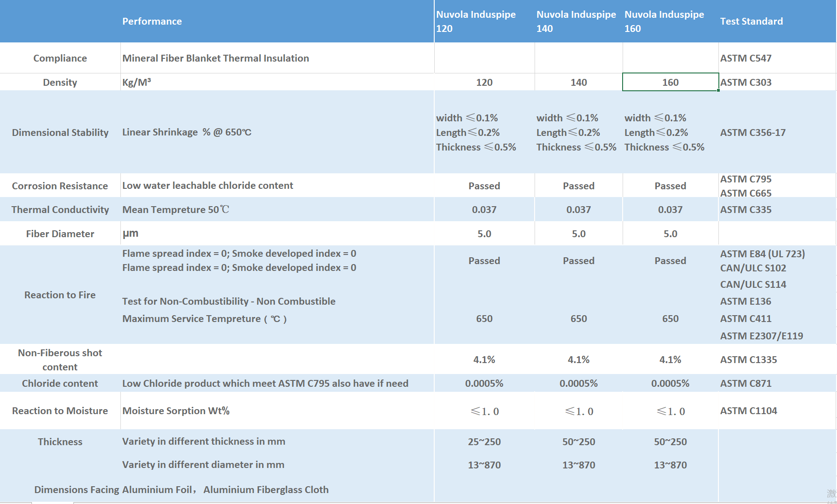Select the ASTM E136 cell
Screen dimensions: 837x504
coord(746,301)
